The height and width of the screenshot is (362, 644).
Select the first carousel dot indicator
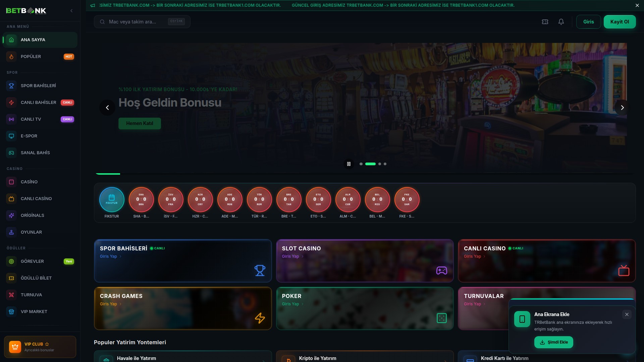click(361, 164)
